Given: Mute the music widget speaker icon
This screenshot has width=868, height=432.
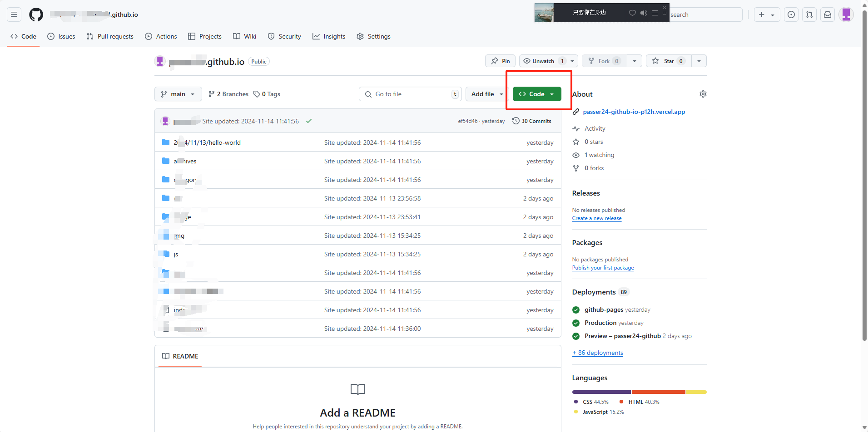Looking at the screenshot, I should pyautogui.click(x=644, y=13).
